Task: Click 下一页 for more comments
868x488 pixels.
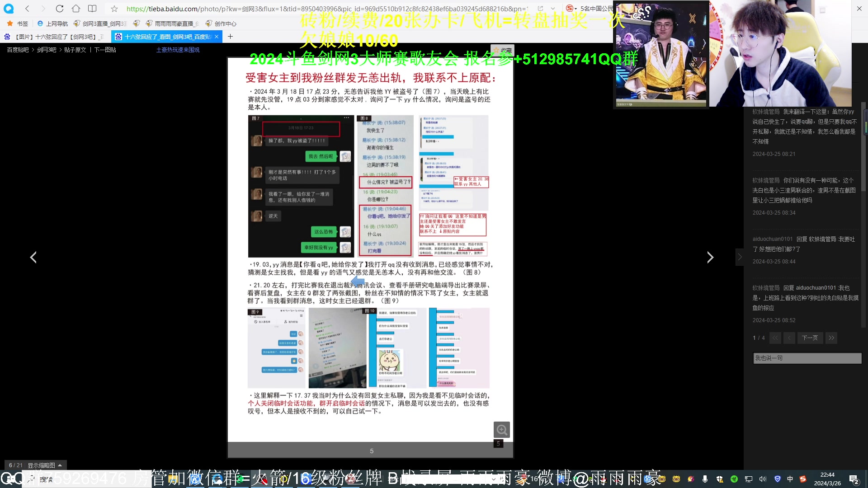Action: click(810, 338)
